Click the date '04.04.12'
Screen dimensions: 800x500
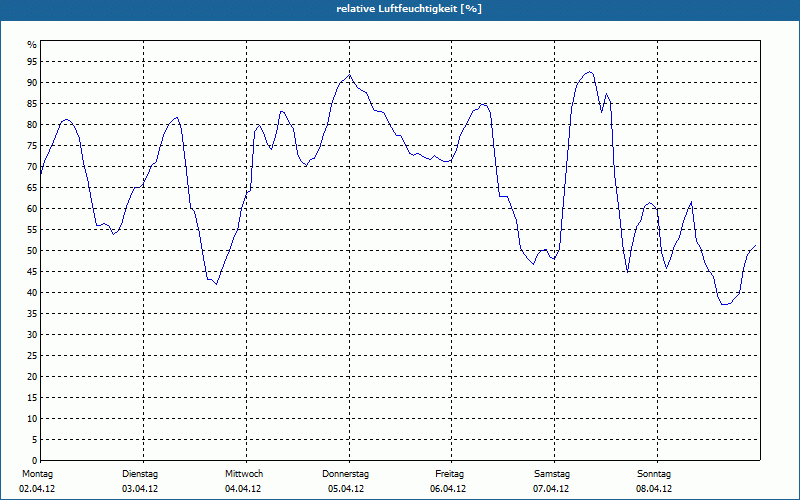tap(243, 489)
